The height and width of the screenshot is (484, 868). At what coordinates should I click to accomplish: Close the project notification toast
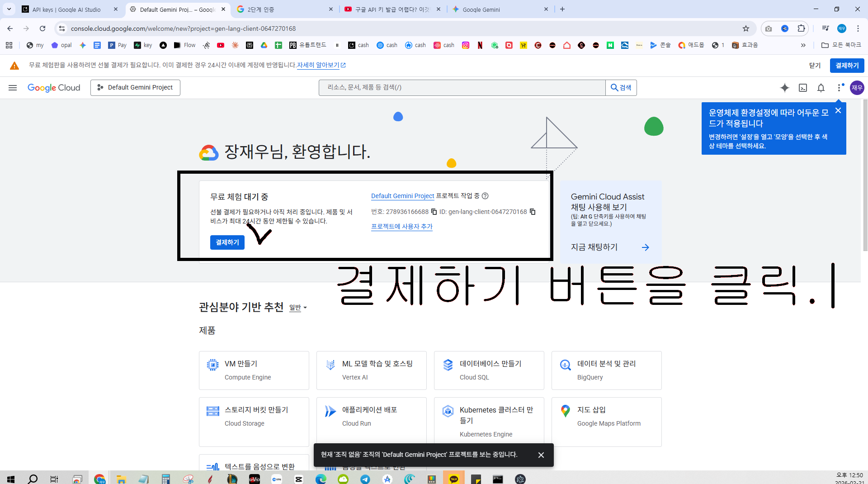541,455
